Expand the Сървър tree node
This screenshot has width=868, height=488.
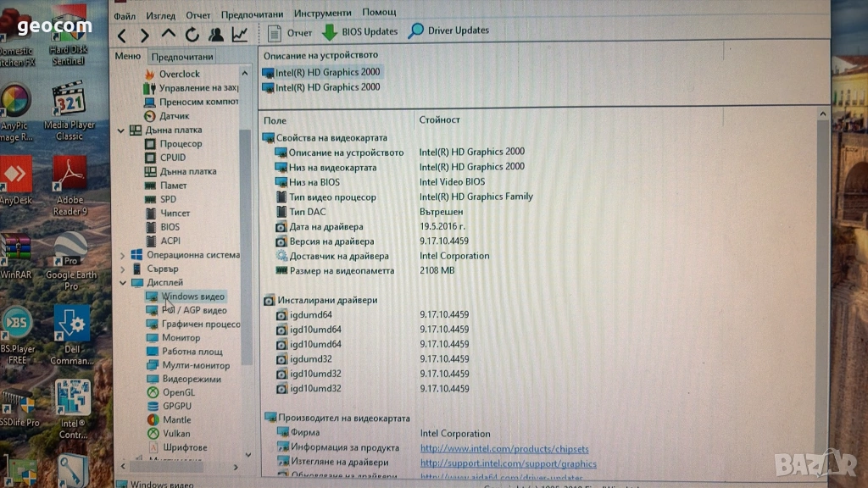click(x=121, y=269)
